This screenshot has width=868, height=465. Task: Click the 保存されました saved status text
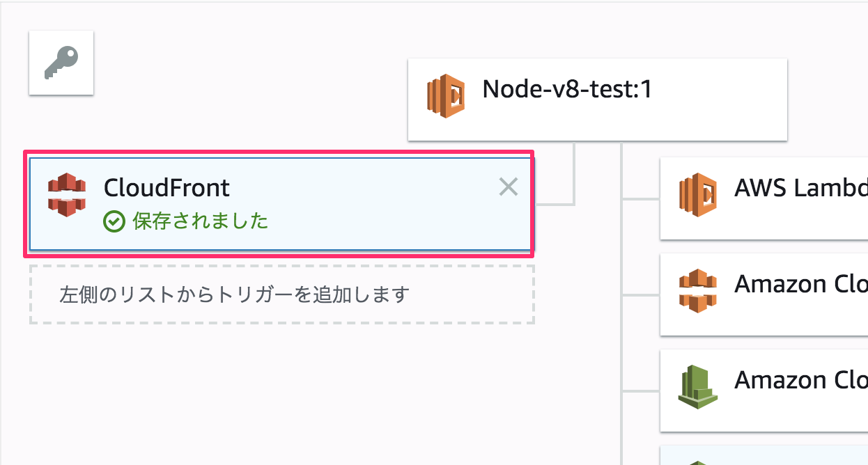[x=199, y=222]
